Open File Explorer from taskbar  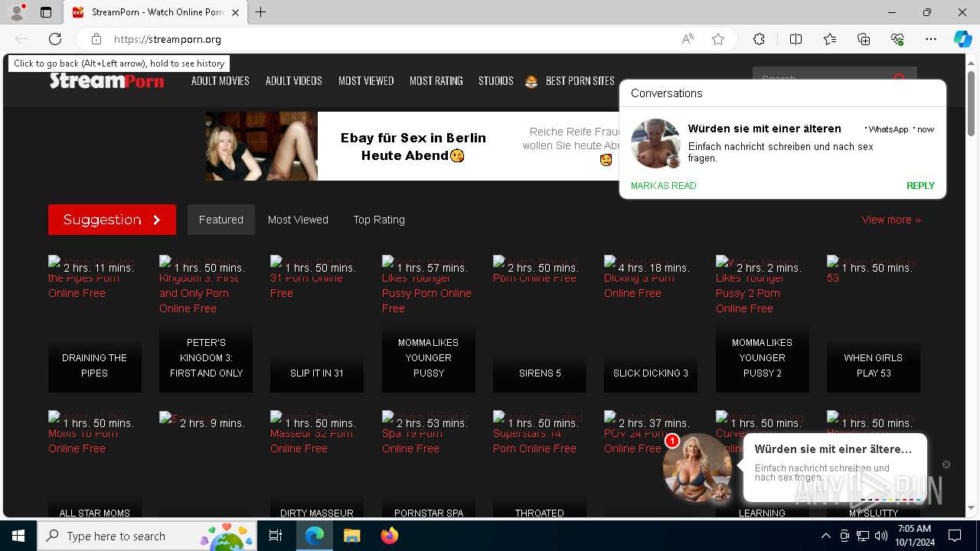click(351, 536)
